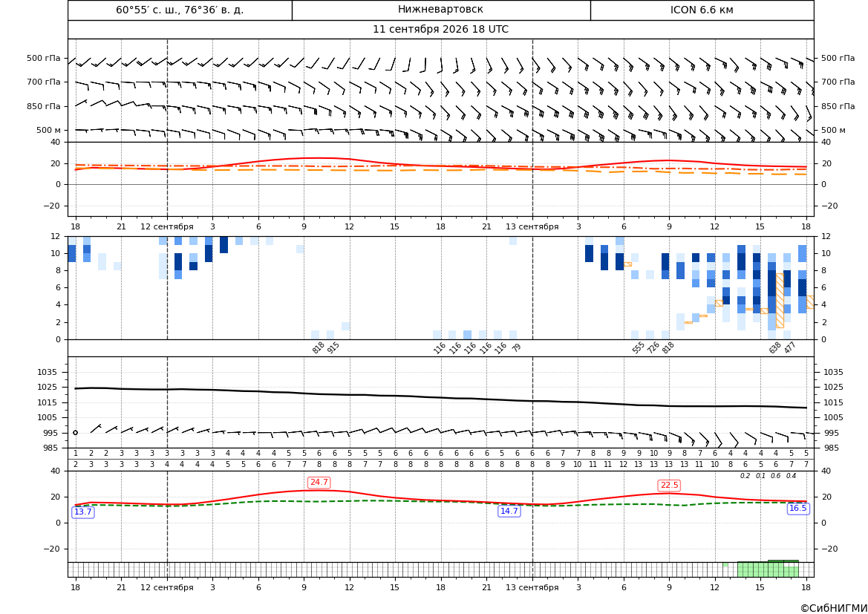The width and height of the screenshot is (868, 614).
Task: Click the 850 гПа right axis label
Action: point(838,106)
